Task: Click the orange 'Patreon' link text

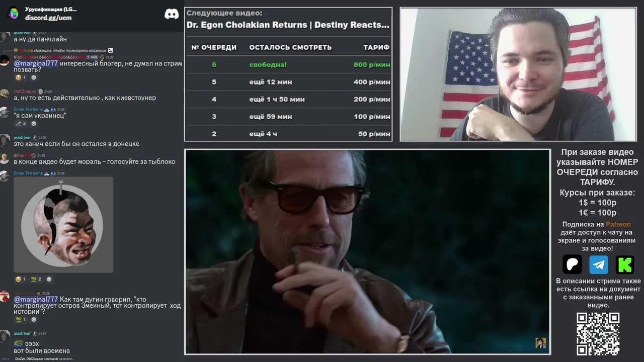Action: point(618,224)
